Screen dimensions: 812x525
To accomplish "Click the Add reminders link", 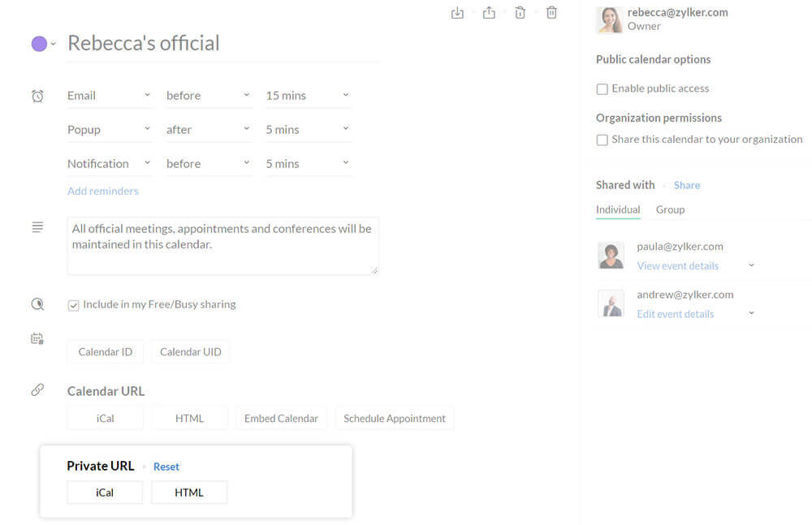I will click(102, 191).
